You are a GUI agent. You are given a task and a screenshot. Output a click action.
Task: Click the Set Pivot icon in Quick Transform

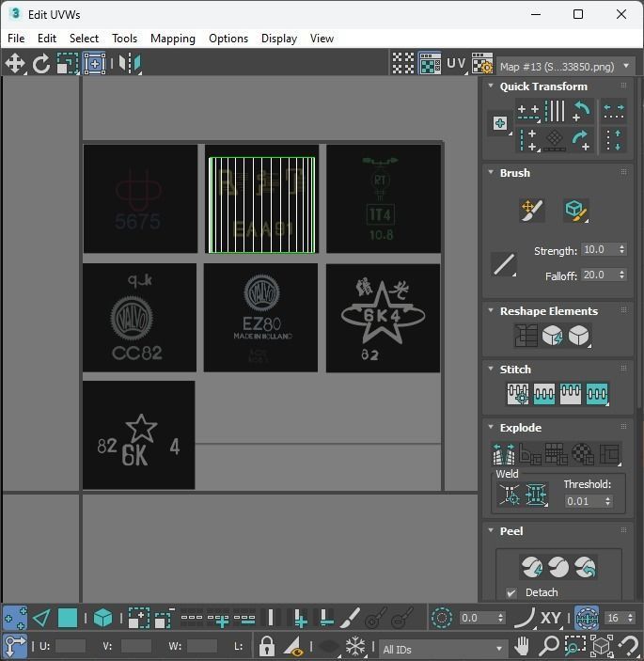(x=500, y=123)
